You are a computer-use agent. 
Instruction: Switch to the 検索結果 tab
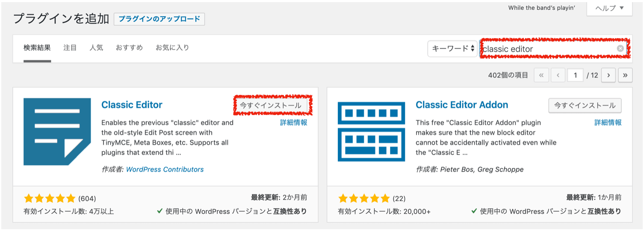click(x=37, y=48)
